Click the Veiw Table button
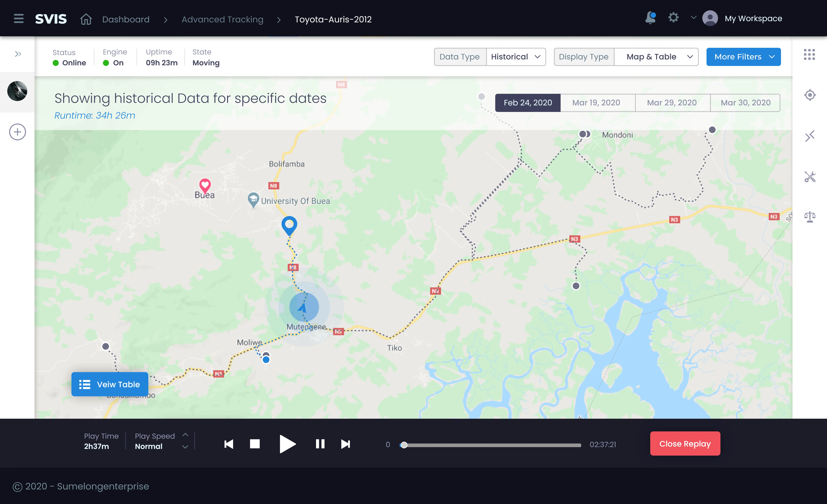 [x=110, y=384]
